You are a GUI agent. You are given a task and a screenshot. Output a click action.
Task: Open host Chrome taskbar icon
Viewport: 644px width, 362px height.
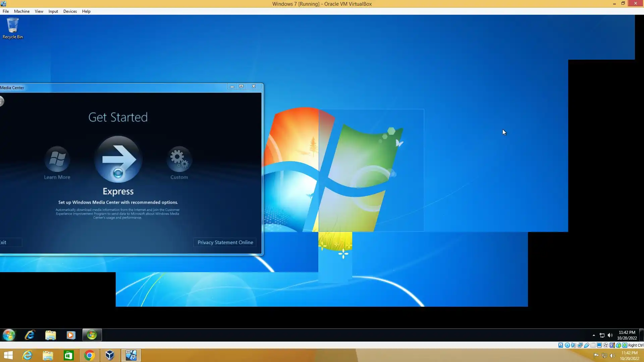[x=89, y=355]
